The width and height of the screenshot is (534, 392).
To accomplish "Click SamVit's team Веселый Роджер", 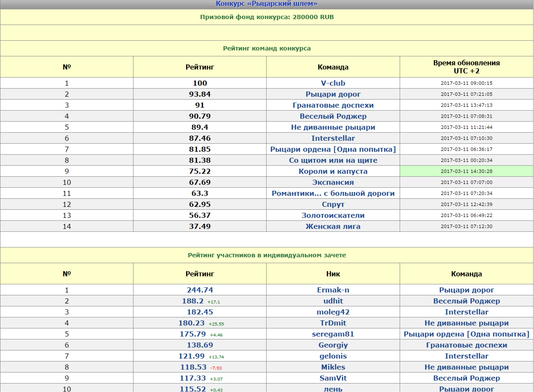I will pyautogui.click(x=467, y=378).
